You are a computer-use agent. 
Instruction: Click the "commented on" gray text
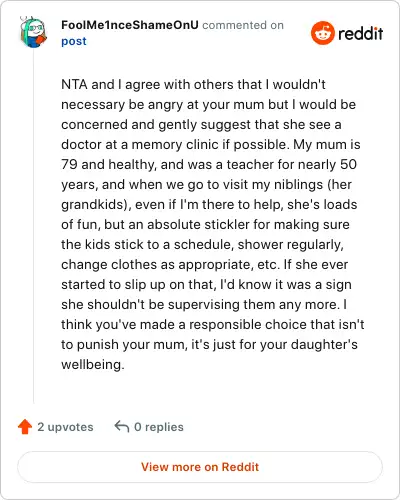(243, 25)
